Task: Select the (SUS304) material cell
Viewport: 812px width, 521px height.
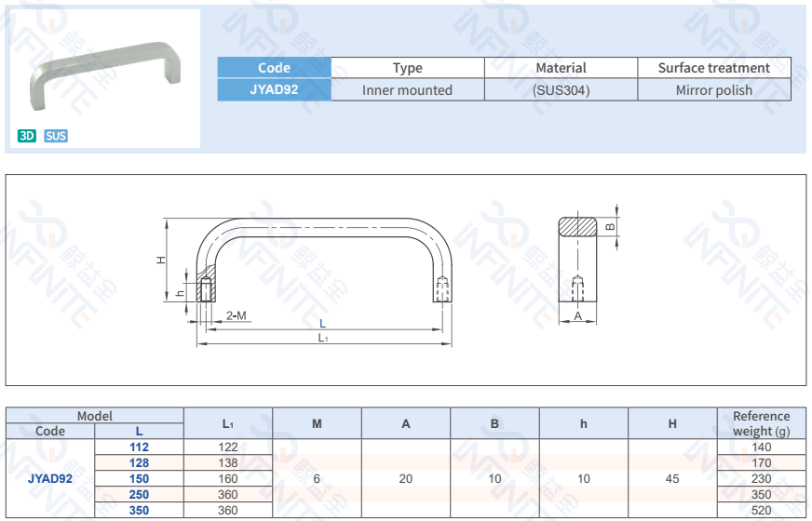Action: tap(561, 90)
